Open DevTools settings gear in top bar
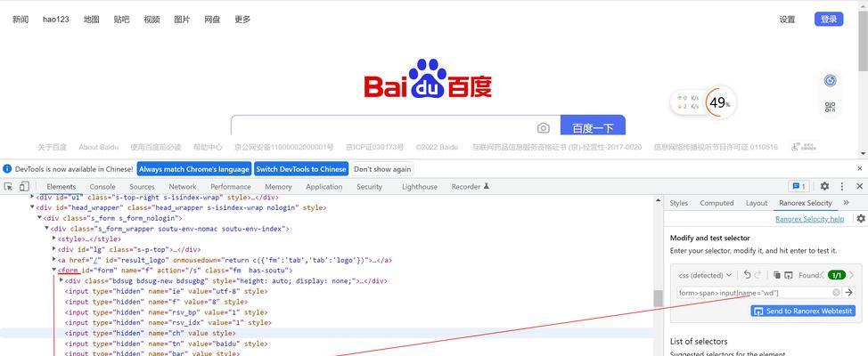Image resolution: width=868 pixels, height=356 pixels. pos(824,186)
